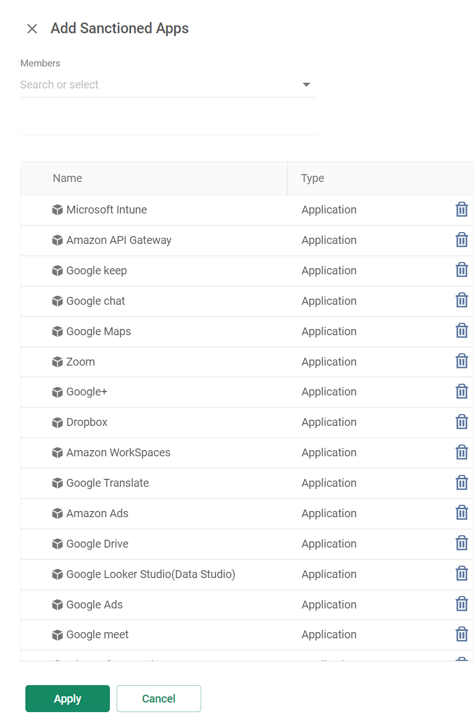Screen dimensions: 474x720
Task: Select the Amazon WorkSpaces name text
Action: pyautogui.click(x=118, y=452)
